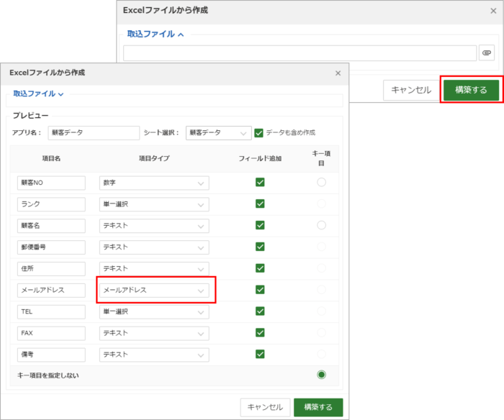The width and height of the screenshot is (504, 420).
Task: Select キー項目を指定しない radio button
Action: pyautogui.click(x=321, y=375)
